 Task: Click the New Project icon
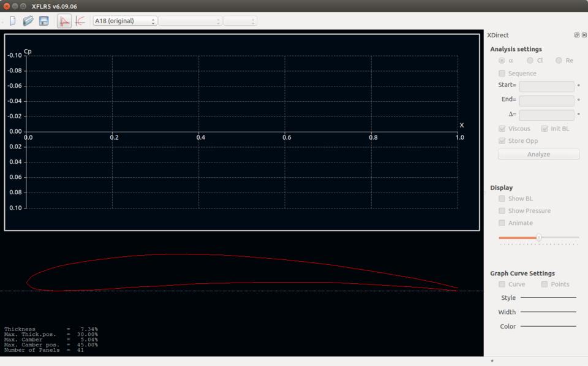pyautogui.click(x=12, y=21)
